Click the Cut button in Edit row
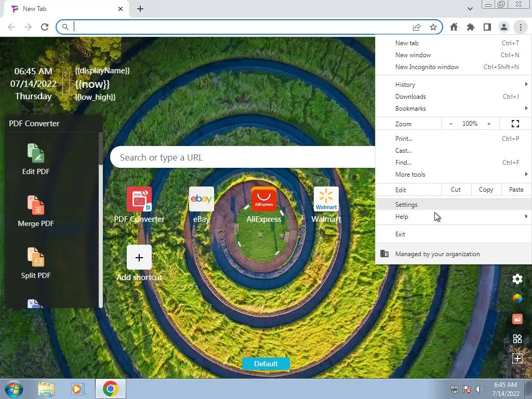This screenshot has height=399, width=532. pos(456,190)
